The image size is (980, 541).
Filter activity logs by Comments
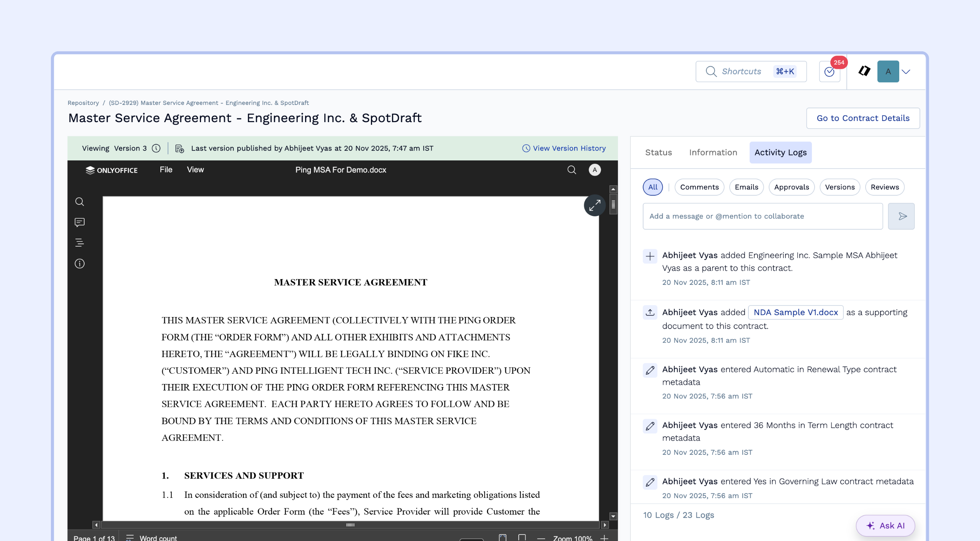[699, 187]
